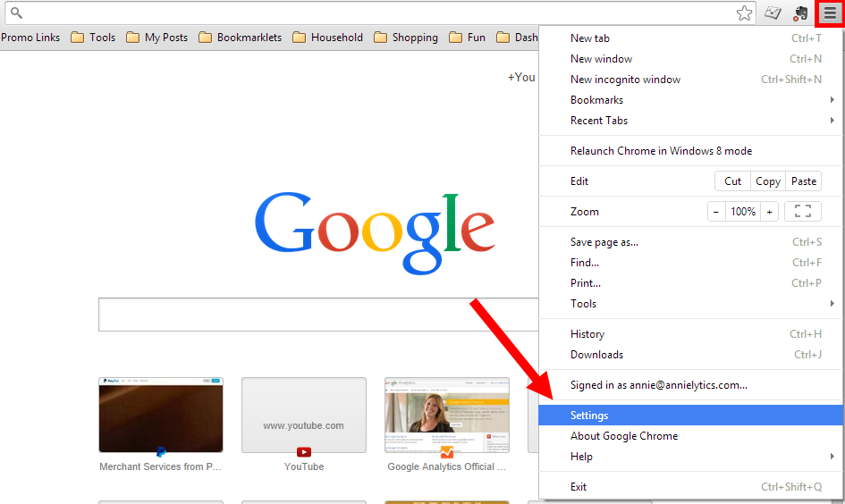Click the YouTube play favicon
This screenshot has height=504, width=845.
[x=304, y=452]
